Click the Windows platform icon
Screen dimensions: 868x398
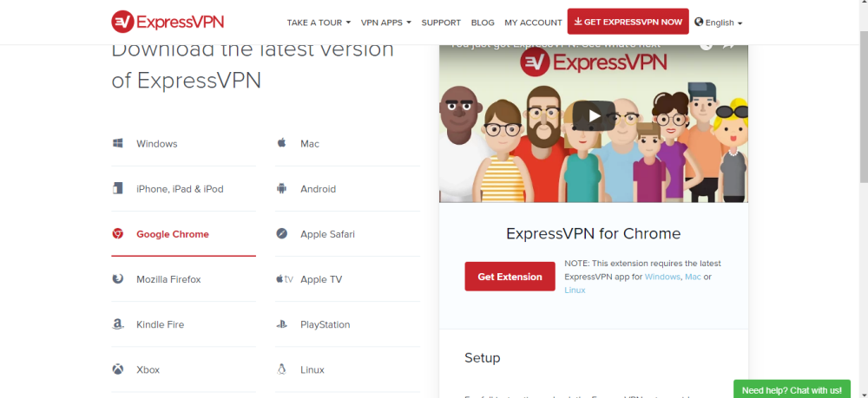coord(118,143)
